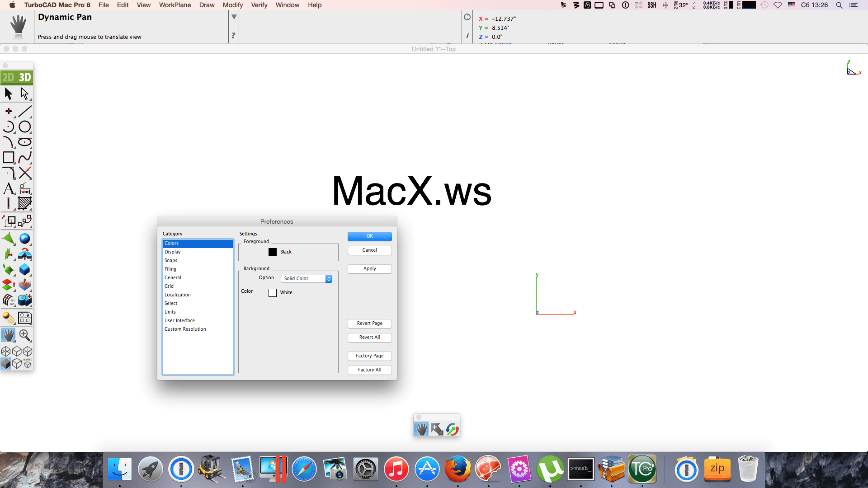Choose the blue solid Cube tool
Screen dimensions: 868x488
[x=25, y=270]
